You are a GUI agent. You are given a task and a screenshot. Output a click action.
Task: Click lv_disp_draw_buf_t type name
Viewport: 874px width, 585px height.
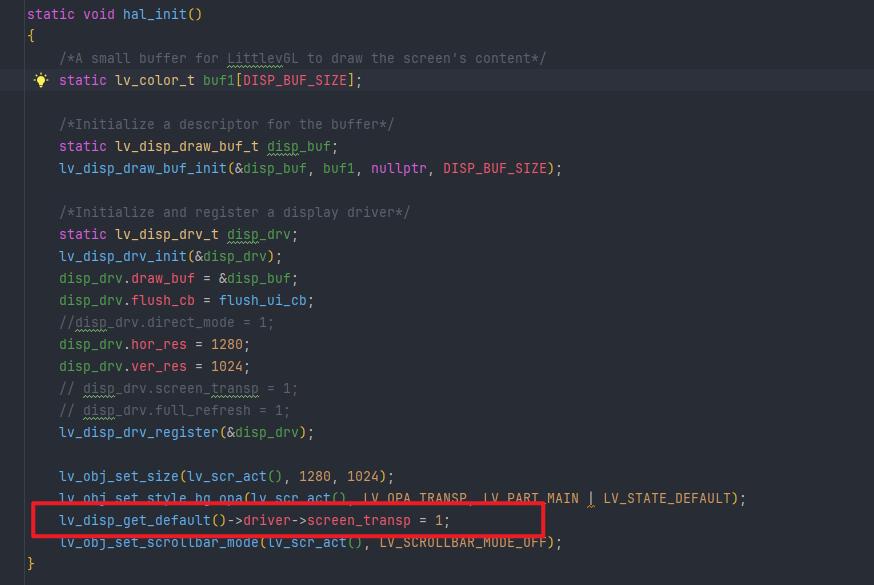[x=187, y=147]
